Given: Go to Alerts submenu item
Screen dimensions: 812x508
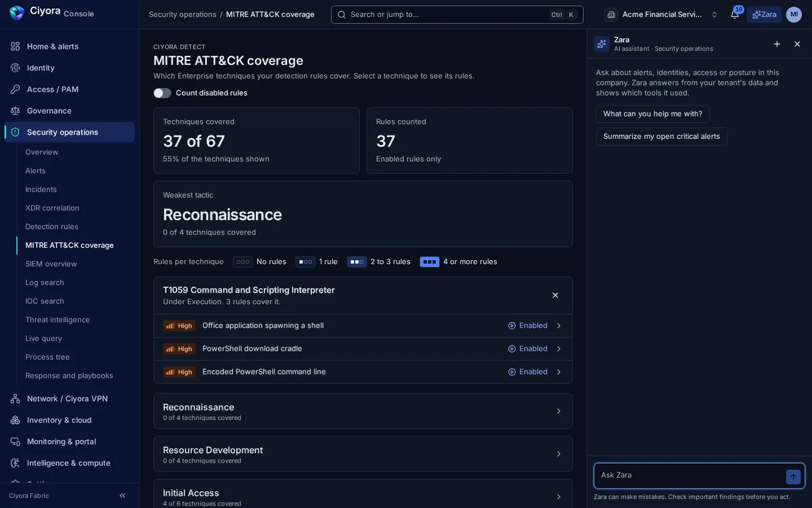Looking at the screenshot, I should 35,171.
